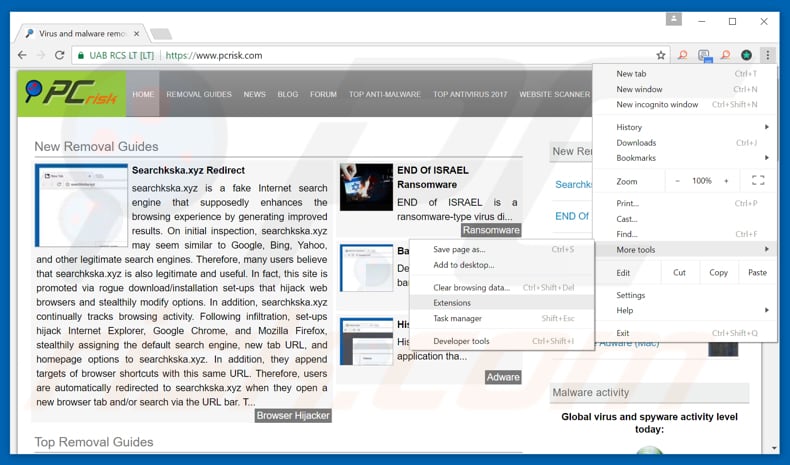Click the second red magnifier extension icon
The image size is (790, 465).
point(726,55)
